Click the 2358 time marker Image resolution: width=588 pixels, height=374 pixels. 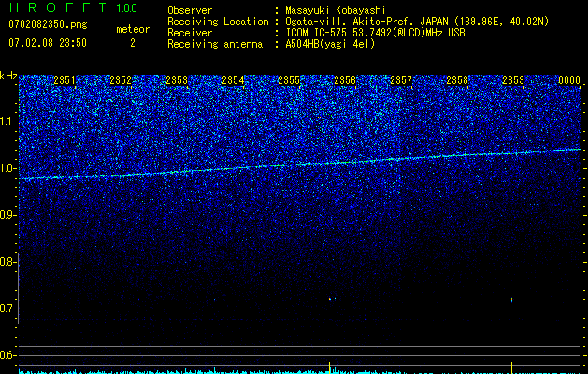point(457,80)
